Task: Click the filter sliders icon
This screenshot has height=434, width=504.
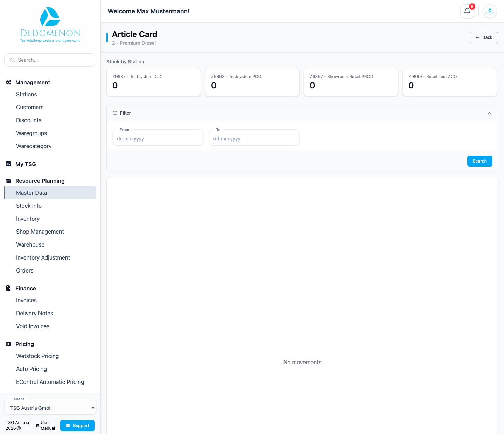Action: [115, 113]
